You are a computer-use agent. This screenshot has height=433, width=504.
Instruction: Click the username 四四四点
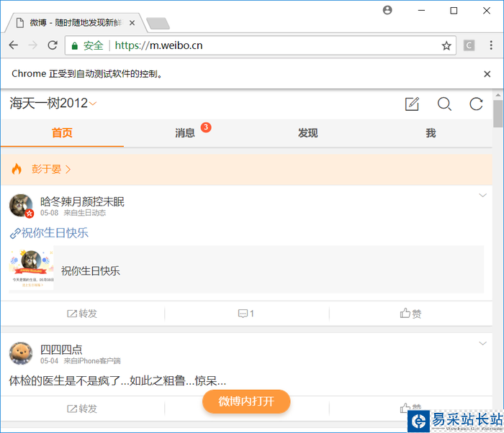pos(61,350)
